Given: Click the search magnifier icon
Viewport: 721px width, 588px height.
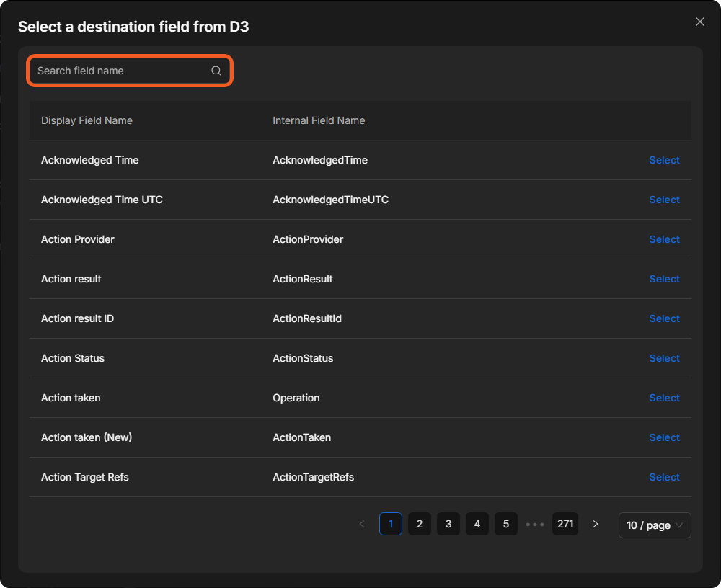Looking at the screenshot, I should tap(216, 71).
